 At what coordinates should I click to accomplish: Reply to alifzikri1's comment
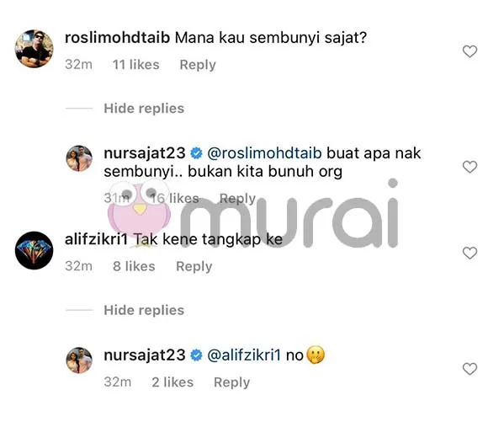point(194,266)
